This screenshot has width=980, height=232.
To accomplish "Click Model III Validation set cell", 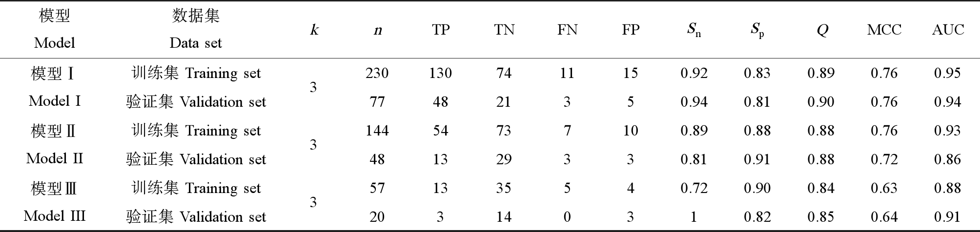I will 196,216.
